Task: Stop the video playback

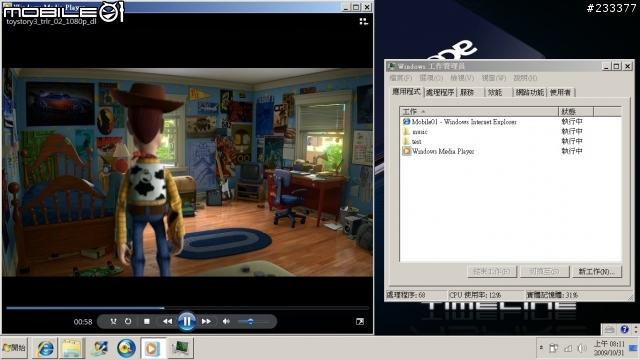Action: [147, 321]
